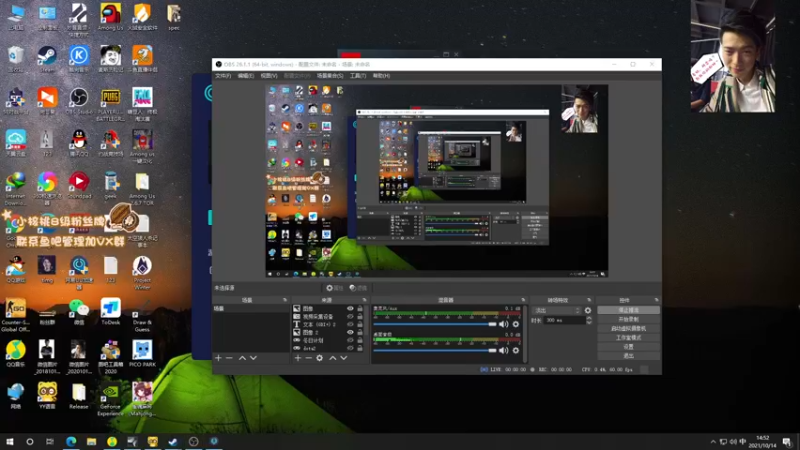Open Release folder on desktop

pyautogui.click(x=79, y=396)
